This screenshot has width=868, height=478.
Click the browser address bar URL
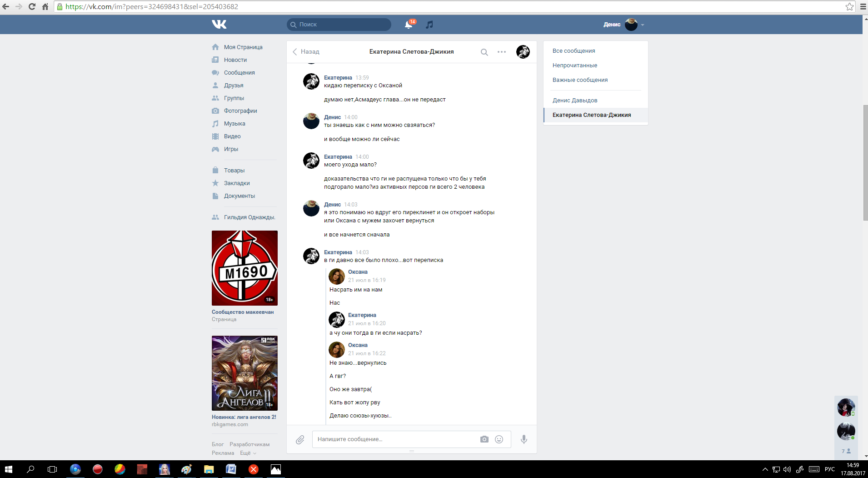click(152, 6)
